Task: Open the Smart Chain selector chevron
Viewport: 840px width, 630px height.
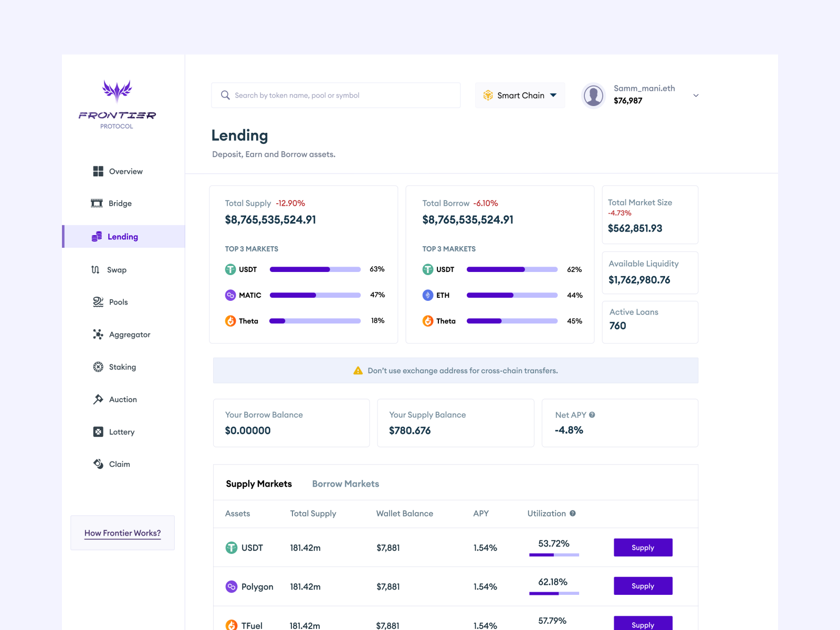Action: (x=553, y=95)
